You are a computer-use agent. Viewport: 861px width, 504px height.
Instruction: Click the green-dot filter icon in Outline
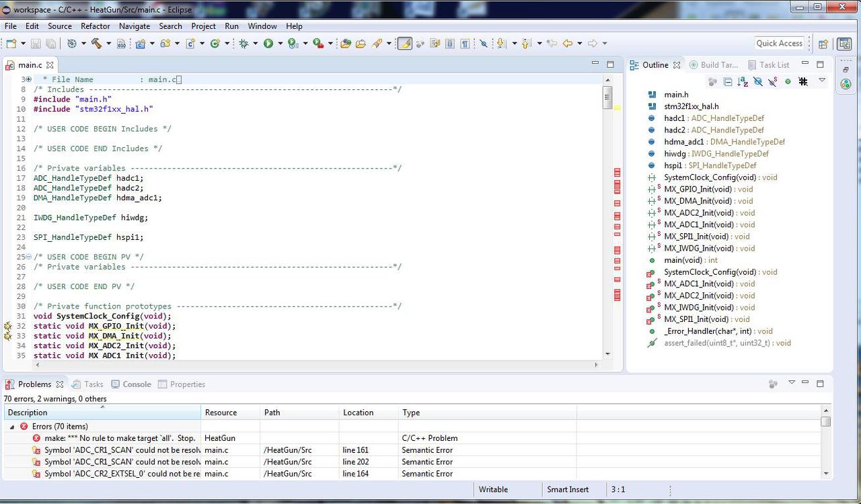click(788, 81)
